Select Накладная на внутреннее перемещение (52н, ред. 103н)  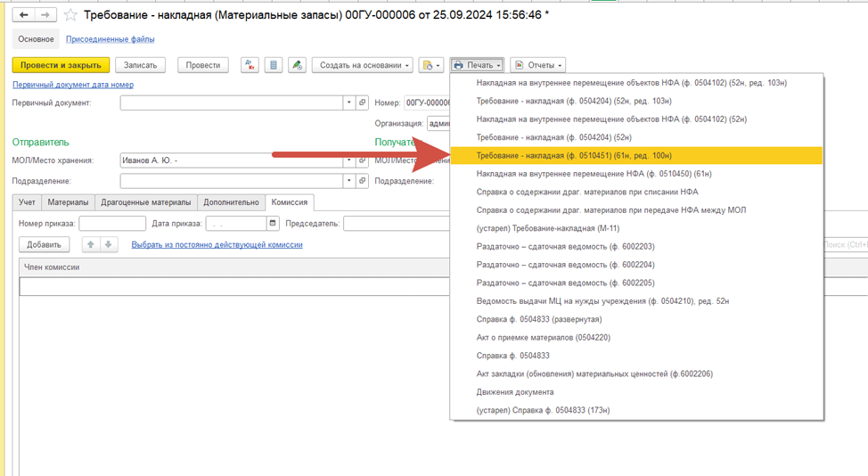point(636,83)
